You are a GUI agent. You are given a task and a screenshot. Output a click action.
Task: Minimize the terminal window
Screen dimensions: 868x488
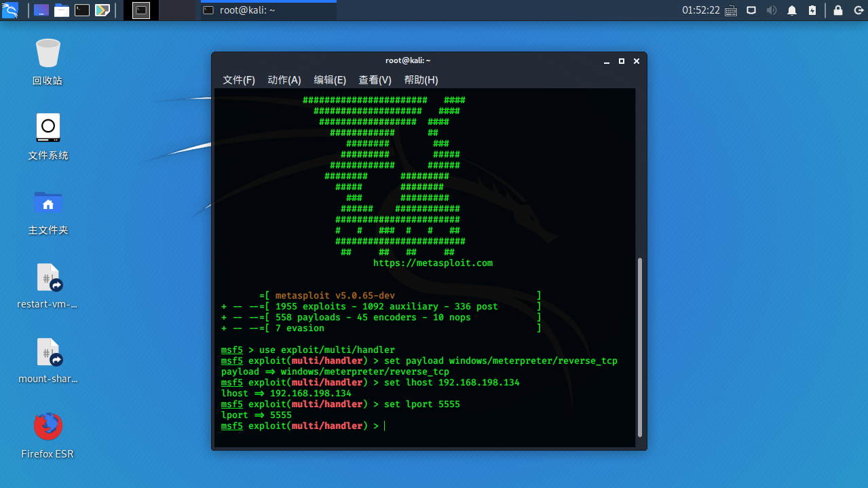(607, 61)
